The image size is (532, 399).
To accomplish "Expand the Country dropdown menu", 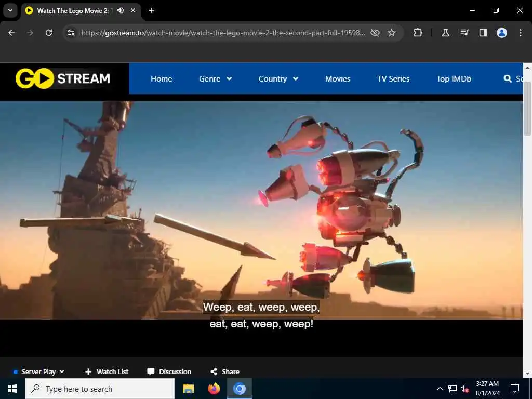I will tap(278, 79).
